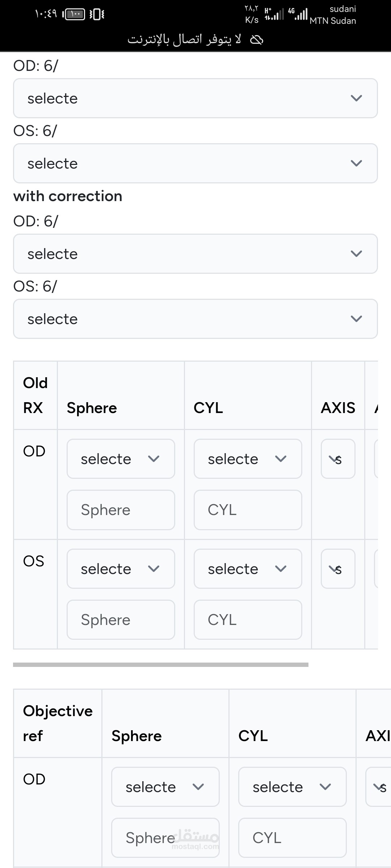Screen dimensions: 391x868
Task: Expand Old RX OD Sphere select dropdown
Action: pos(121,459)
